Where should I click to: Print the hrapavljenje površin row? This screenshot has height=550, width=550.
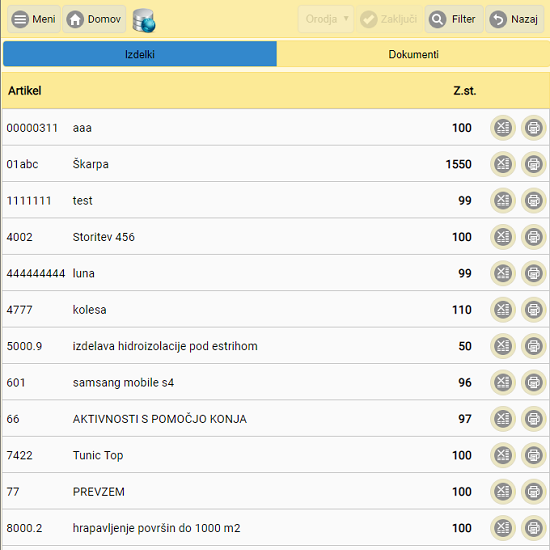pyautogui.click(x=534, y=528)
